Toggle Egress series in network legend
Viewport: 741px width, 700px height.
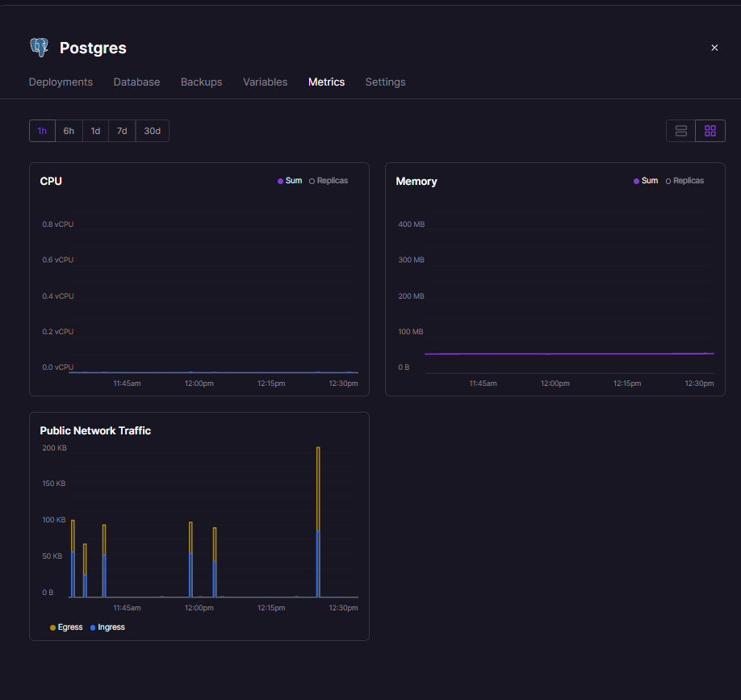(x=66, y=627)
